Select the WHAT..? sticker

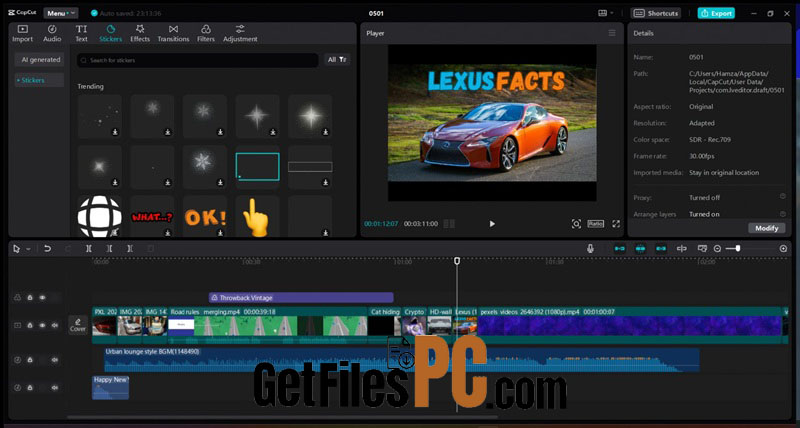[x=152, y=217]
